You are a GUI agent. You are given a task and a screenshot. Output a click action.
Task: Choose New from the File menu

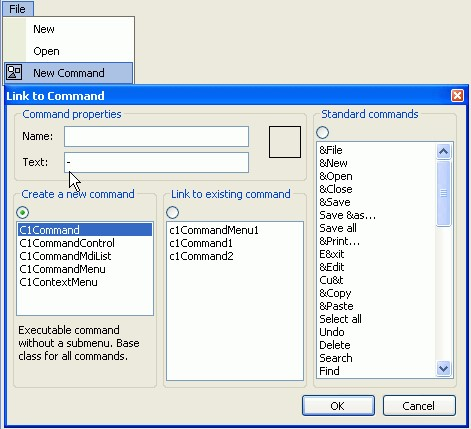[44, 29]
